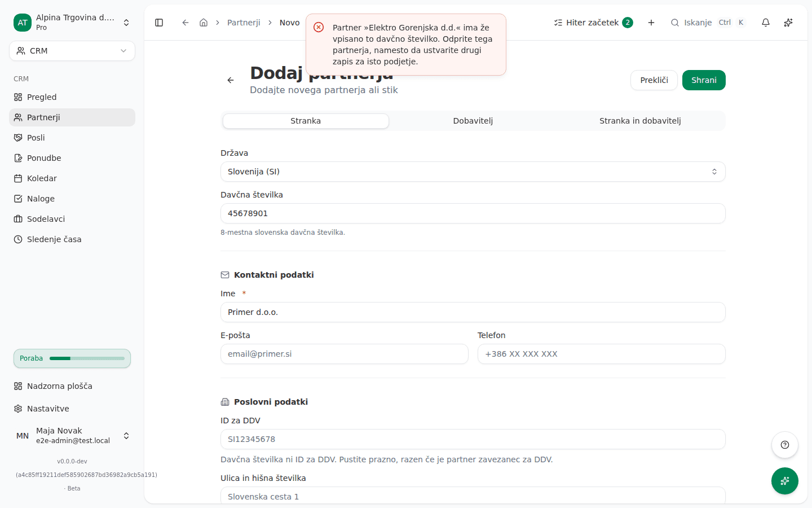Viewport: 812px width, 508px height.
Task: Open the AI sparkles icon in the top bar
Action: click(788, 23)
